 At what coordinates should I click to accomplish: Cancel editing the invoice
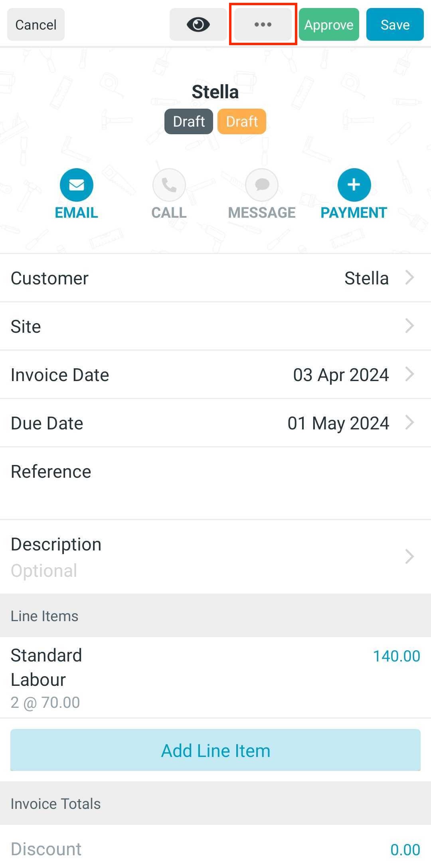(36, 24)
